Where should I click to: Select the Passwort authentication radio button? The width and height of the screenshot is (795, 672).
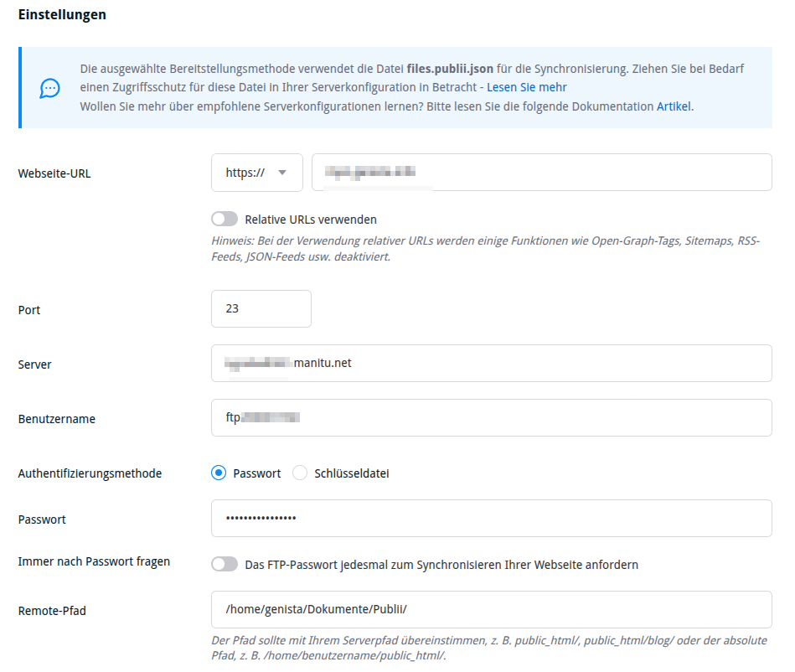[219, 473]
